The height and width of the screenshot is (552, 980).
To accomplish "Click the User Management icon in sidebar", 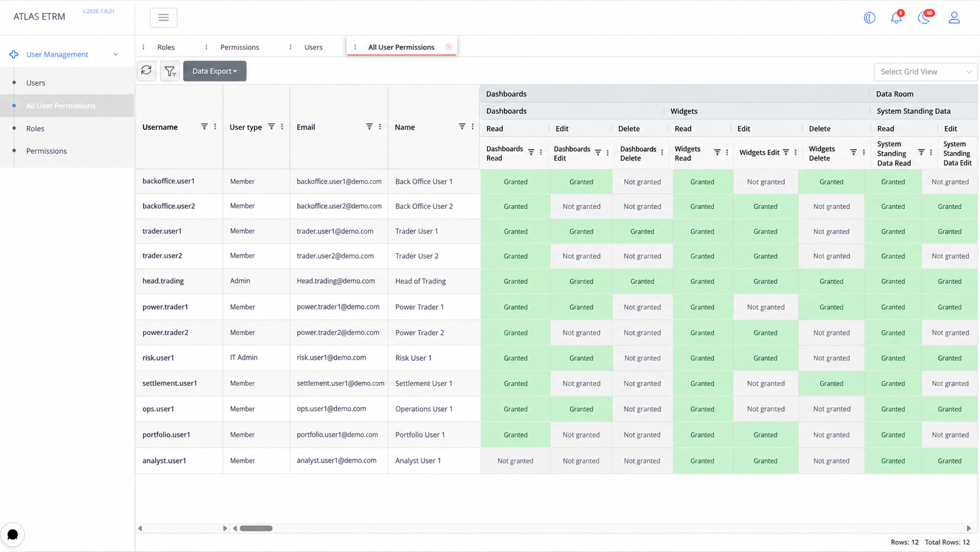I will [13, 55].
